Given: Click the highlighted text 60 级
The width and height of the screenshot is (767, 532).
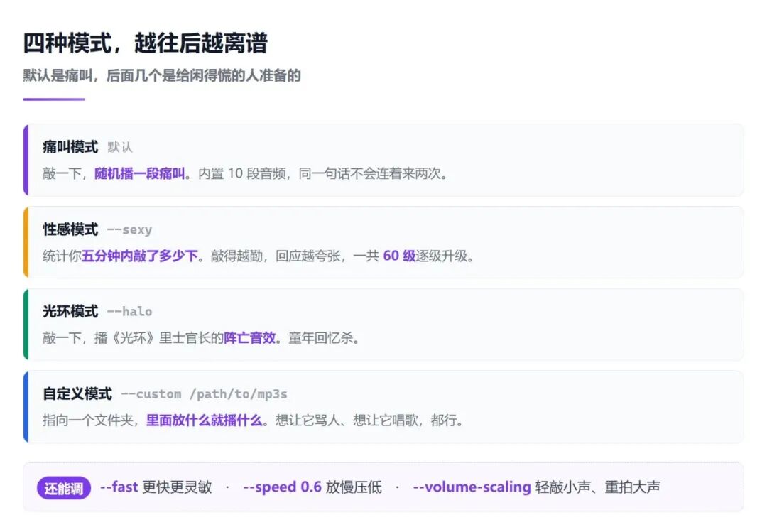Looking at the screenshot, I should click(x=399, y=256).
